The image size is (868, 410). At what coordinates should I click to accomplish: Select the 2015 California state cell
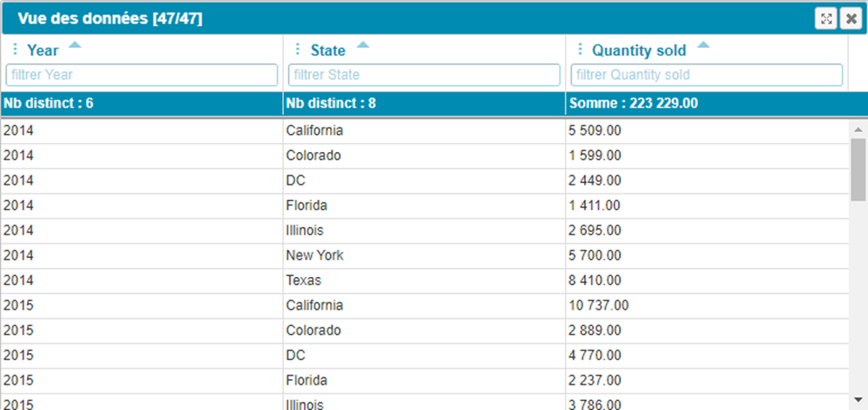tap(315, 305)
